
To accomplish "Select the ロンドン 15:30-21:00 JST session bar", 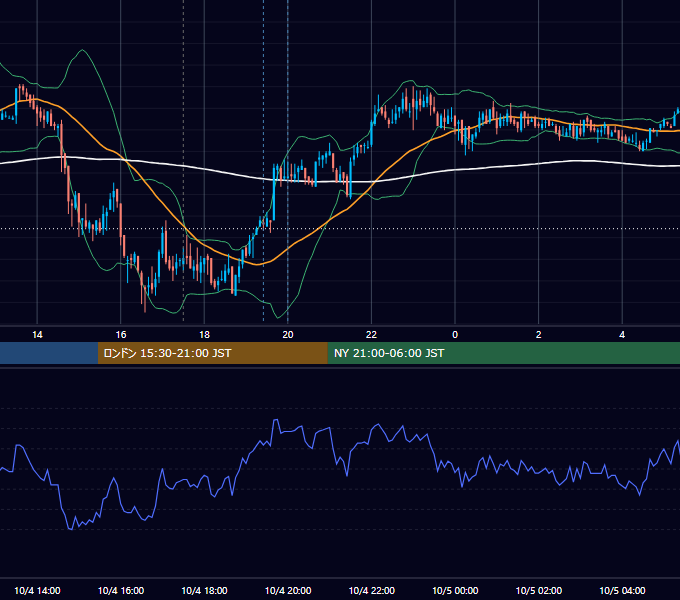I will [212, 353].
